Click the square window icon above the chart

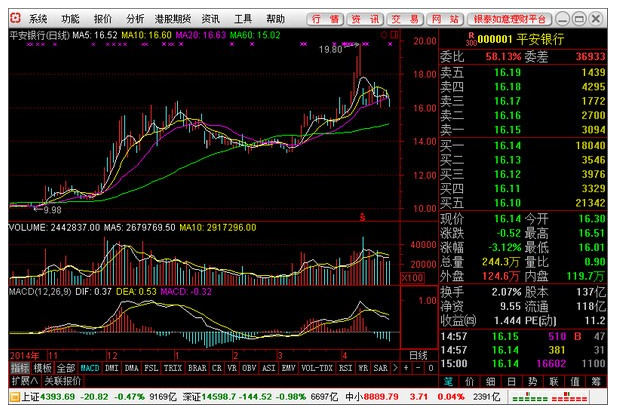[394, 35]
